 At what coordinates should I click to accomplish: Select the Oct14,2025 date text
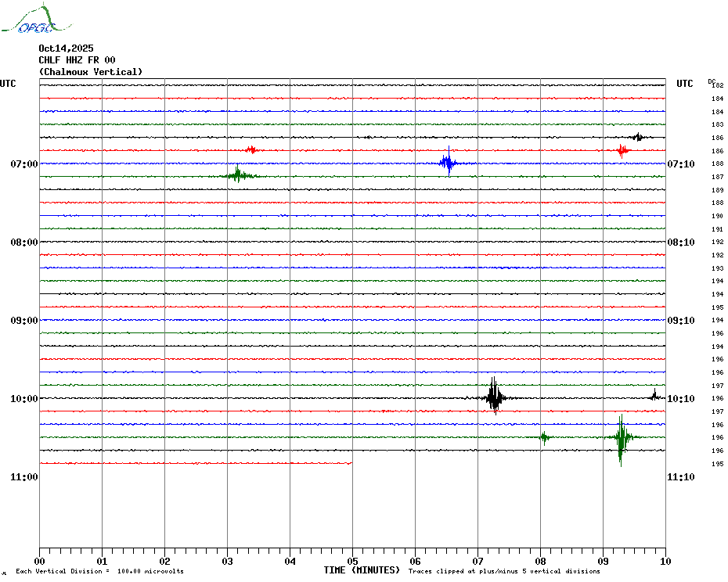coord(66,48)
